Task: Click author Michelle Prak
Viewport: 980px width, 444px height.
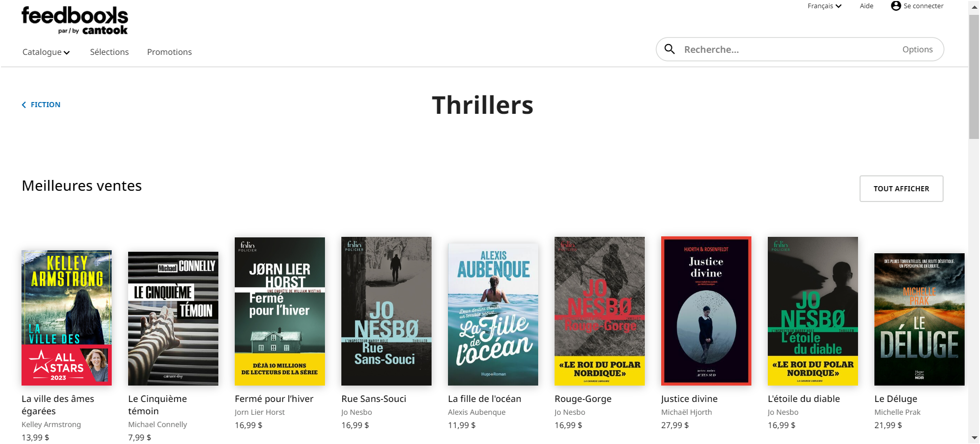Action: tap(897, 412)
